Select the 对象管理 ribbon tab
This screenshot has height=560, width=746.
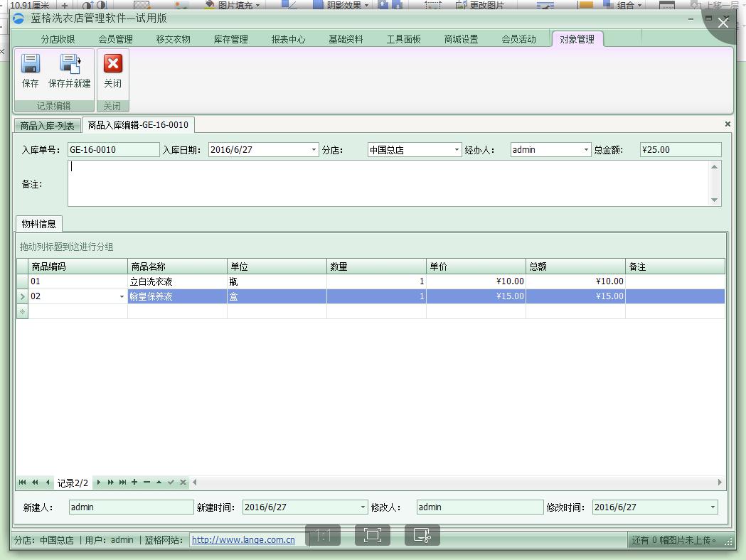[577, 40]
